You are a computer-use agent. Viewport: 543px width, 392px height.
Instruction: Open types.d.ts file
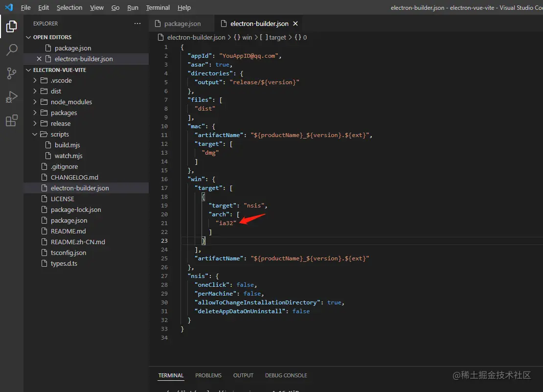(86, 263)
